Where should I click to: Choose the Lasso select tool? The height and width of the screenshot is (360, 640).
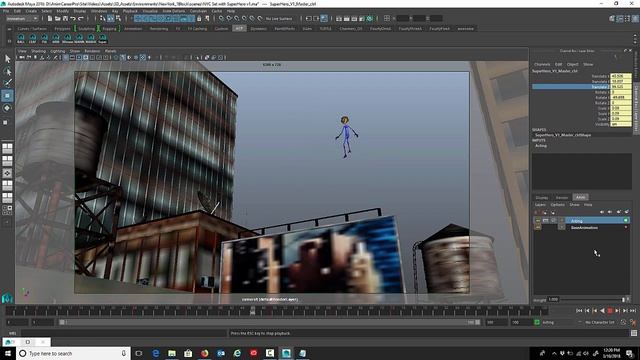click(7, 71)
